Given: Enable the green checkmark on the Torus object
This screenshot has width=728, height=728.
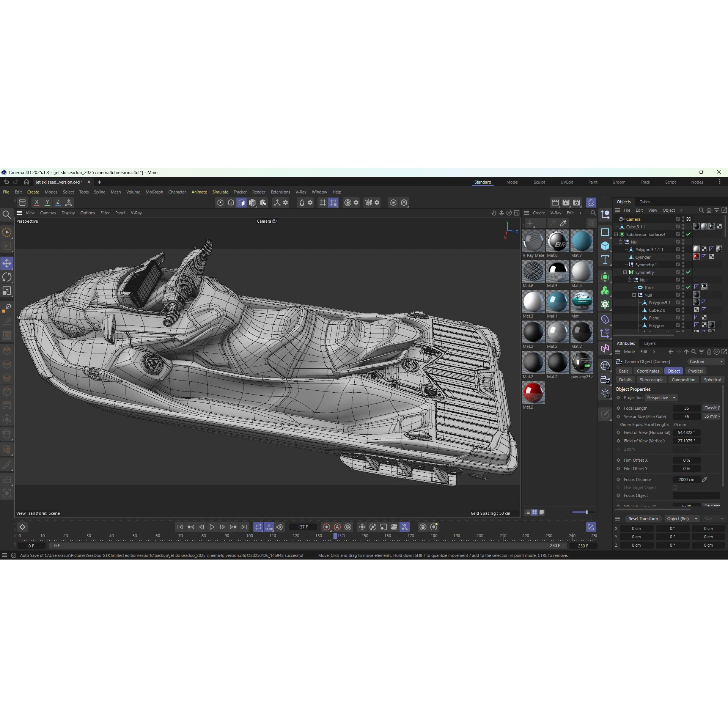Looking at the screenshot, I should click(688, 288).
